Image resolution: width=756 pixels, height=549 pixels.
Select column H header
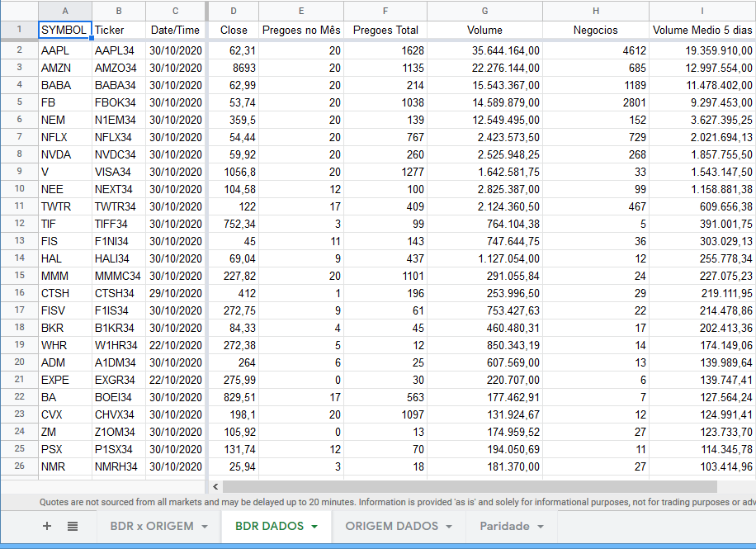596,11
